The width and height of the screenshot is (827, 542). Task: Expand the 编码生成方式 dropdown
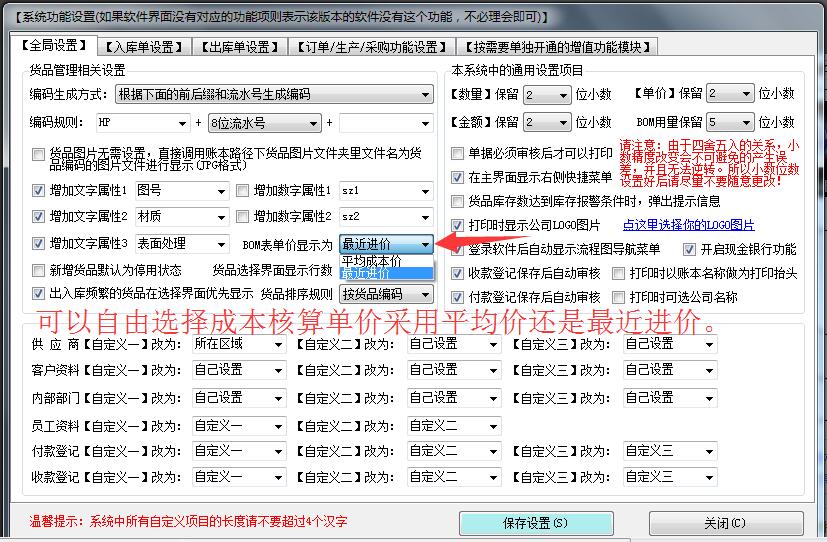click(425, 94)
